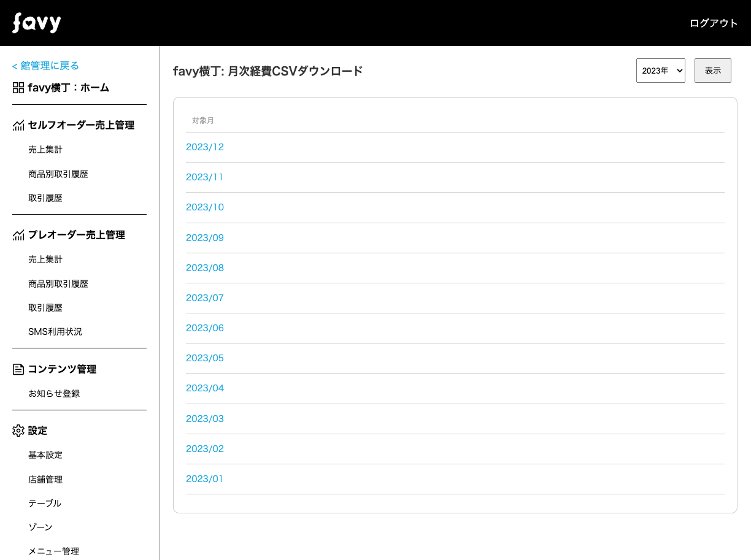Click the コンテンツ管理 section heading
751x560 pixels.
(x=62, y=369)
